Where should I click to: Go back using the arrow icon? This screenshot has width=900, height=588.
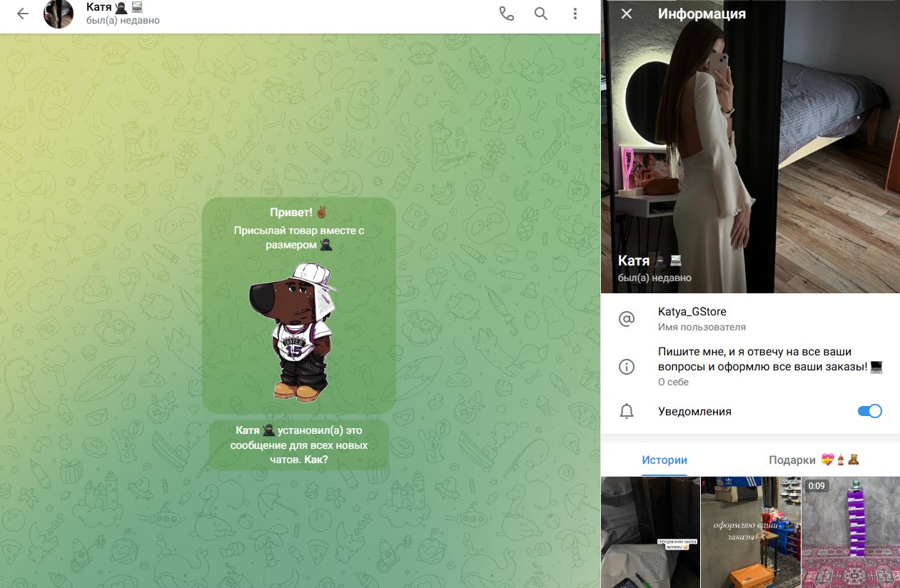[x=23, y=14]
